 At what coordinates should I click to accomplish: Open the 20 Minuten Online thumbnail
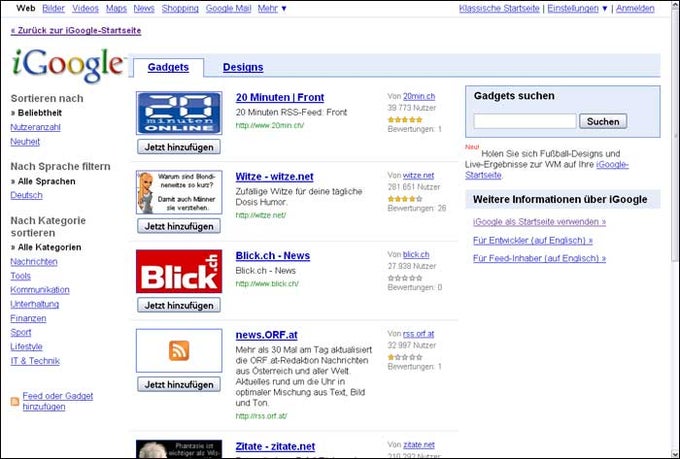[179, 113]
